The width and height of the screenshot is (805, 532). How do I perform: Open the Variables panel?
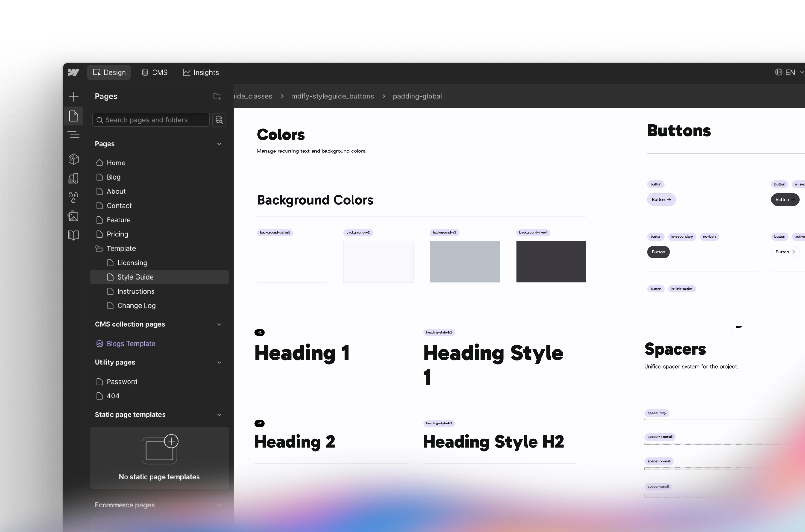point(73,197)
